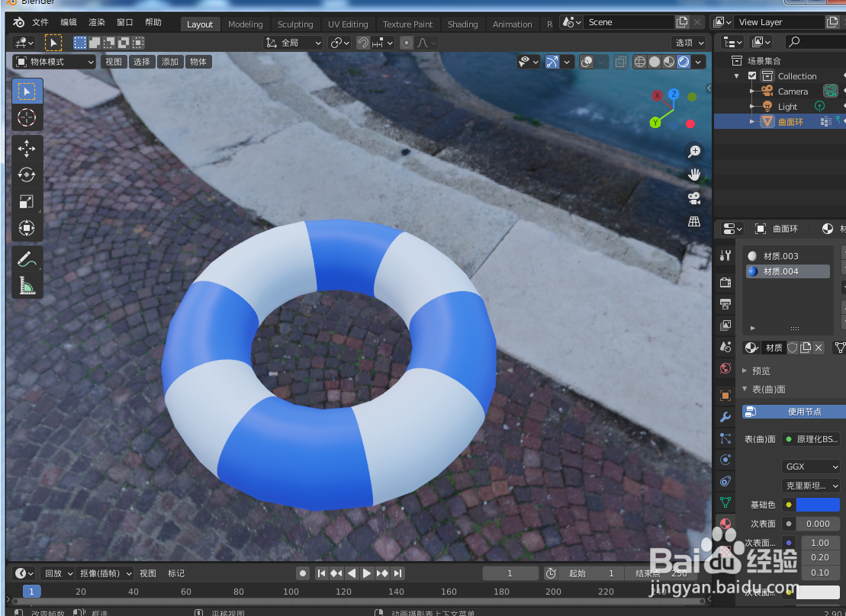Image resolution: width=846 pixels, height=616 pixels.
Task: Click the blue 基础色 color swatch
Action: (819, 504)
